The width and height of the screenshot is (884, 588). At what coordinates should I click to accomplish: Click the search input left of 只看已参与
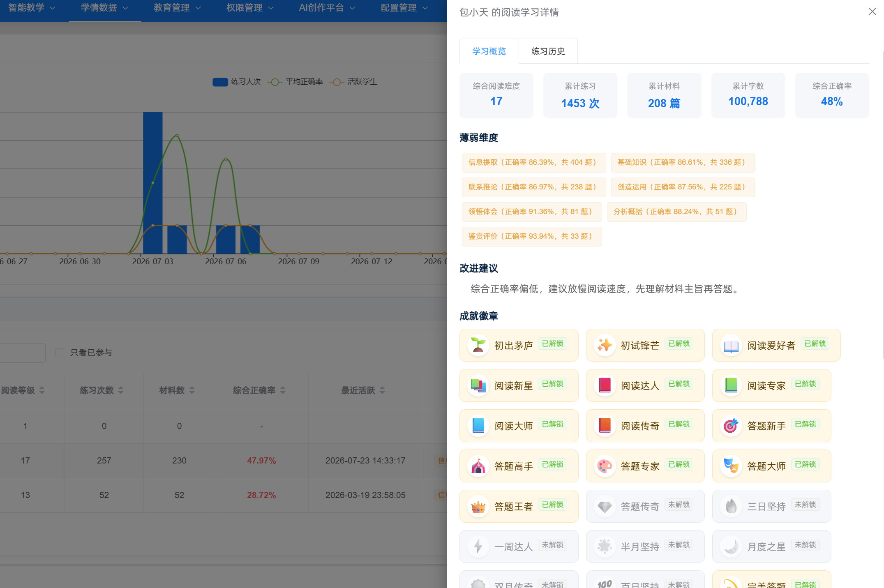click(22, 353)
